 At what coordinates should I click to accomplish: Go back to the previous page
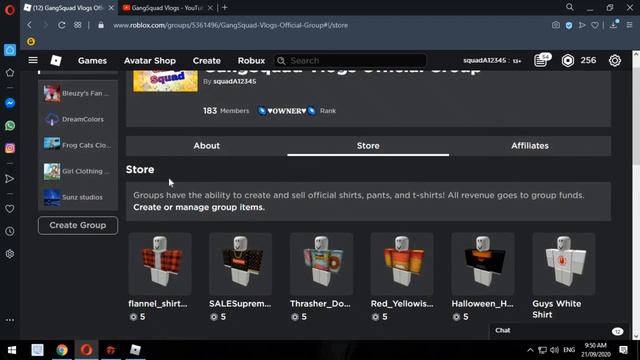coord(29,25)
